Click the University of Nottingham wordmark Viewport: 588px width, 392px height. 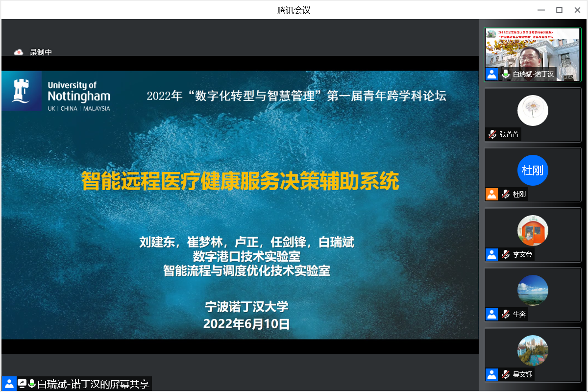pos(79,91)
